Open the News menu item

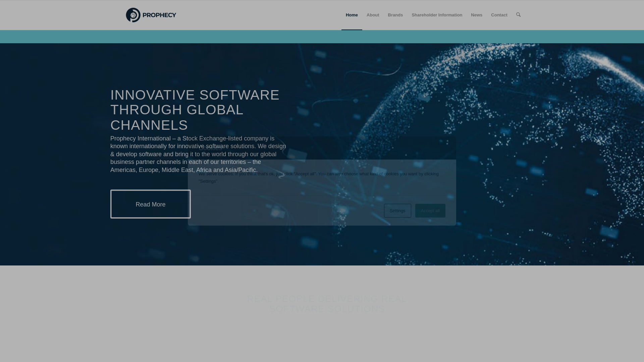[476, 15]
